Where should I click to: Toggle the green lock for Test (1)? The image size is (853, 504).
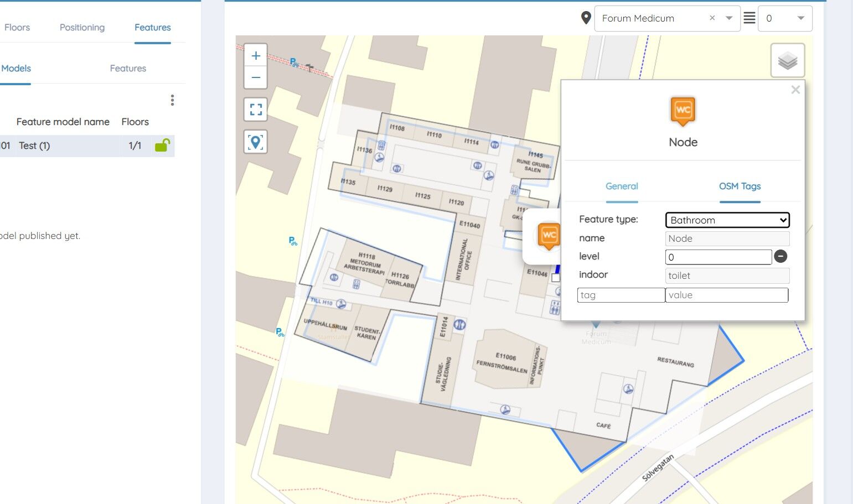(162, 145)
